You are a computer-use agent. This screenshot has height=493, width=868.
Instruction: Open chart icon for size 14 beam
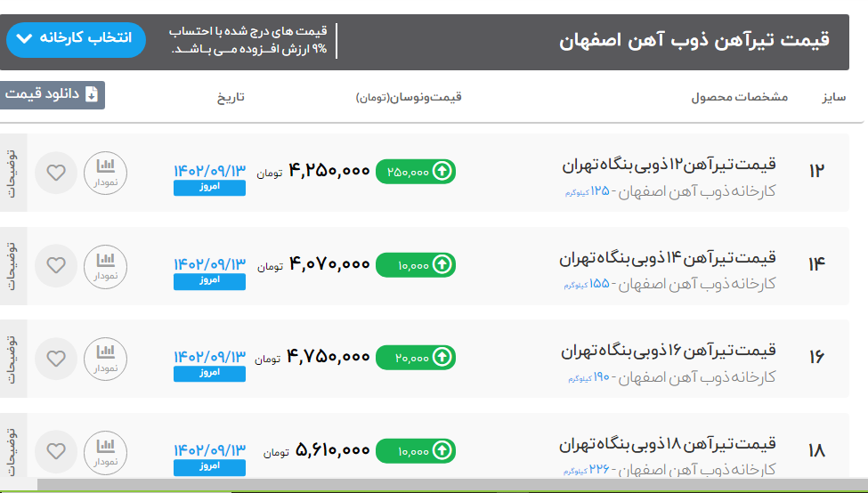106,264
